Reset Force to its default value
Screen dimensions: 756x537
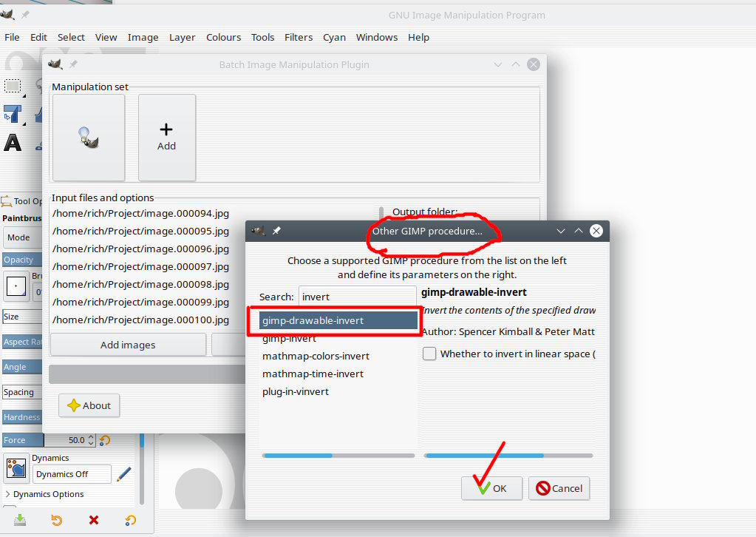[105, 440]
